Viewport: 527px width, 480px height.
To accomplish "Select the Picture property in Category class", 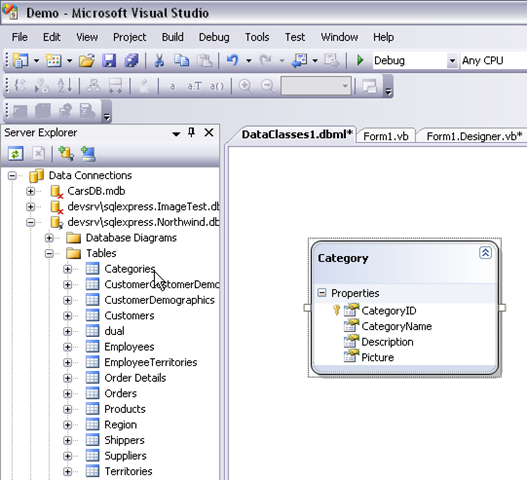I will pyautogui.click(x=377, y=357).
